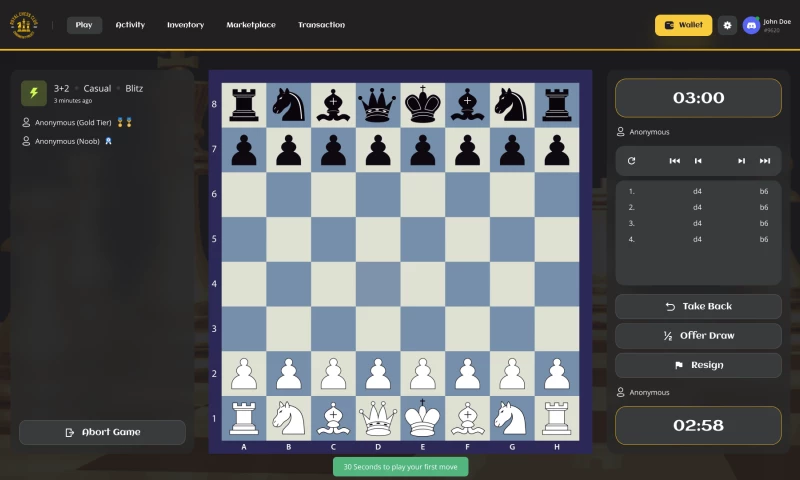
Task: Select the white bishop on c1
Action: coord(333,418)
